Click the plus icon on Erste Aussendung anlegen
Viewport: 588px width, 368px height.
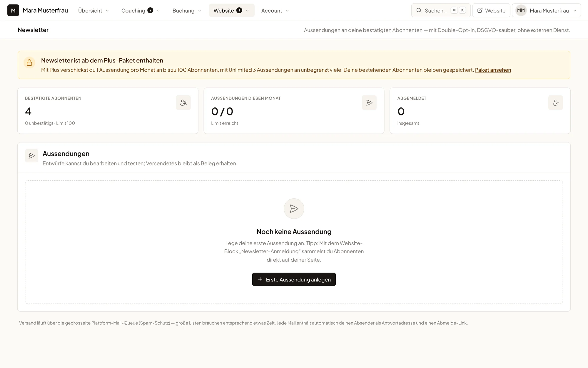(260, 279)
